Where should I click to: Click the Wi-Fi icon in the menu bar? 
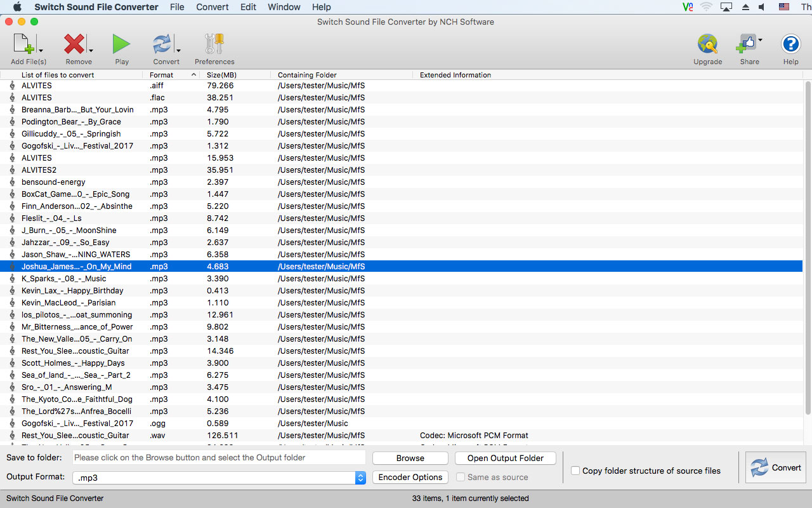pyautogui.click(x=706, y=7)
